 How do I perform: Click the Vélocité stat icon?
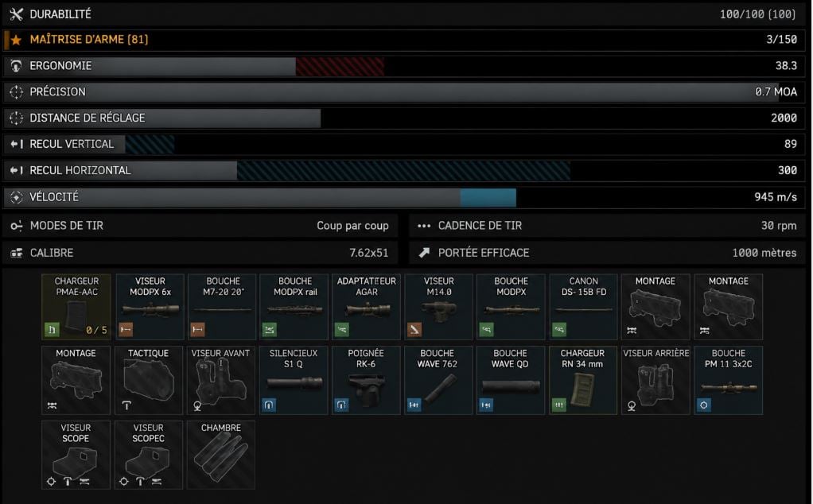point(16,197)
